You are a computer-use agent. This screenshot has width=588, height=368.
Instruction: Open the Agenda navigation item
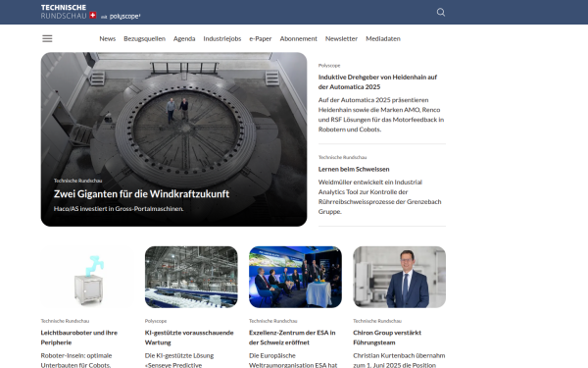[184, 38]
